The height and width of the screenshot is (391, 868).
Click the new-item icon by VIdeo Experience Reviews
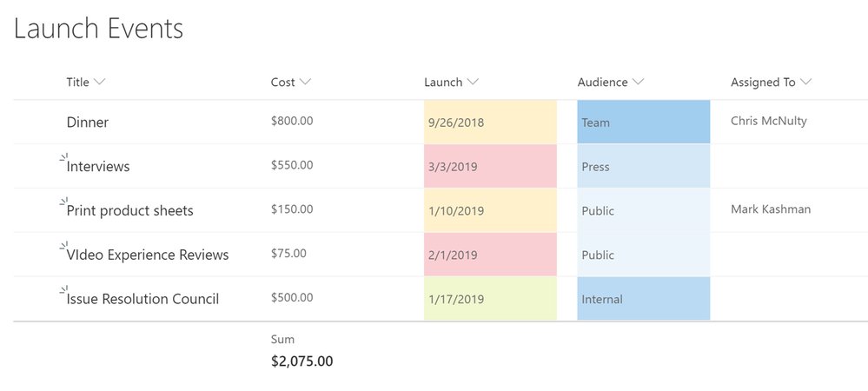[x=63, y=247]
